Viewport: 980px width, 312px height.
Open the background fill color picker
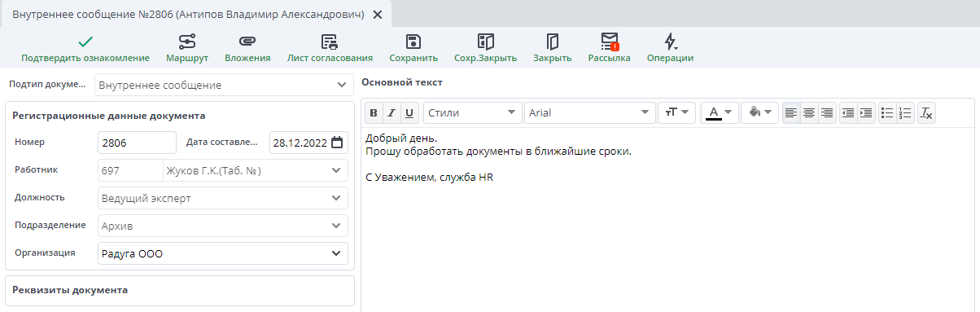point(760,113)
